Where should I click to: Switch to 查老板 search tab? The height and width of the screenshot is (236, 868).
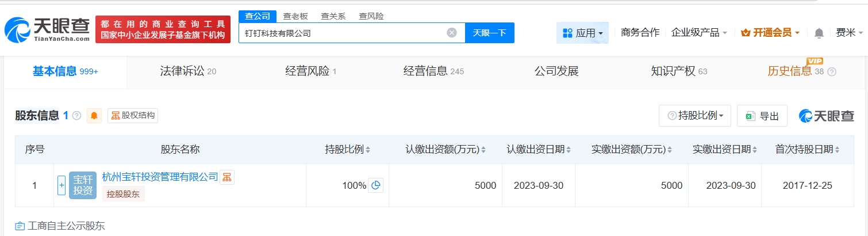click(x=295, y=16)
